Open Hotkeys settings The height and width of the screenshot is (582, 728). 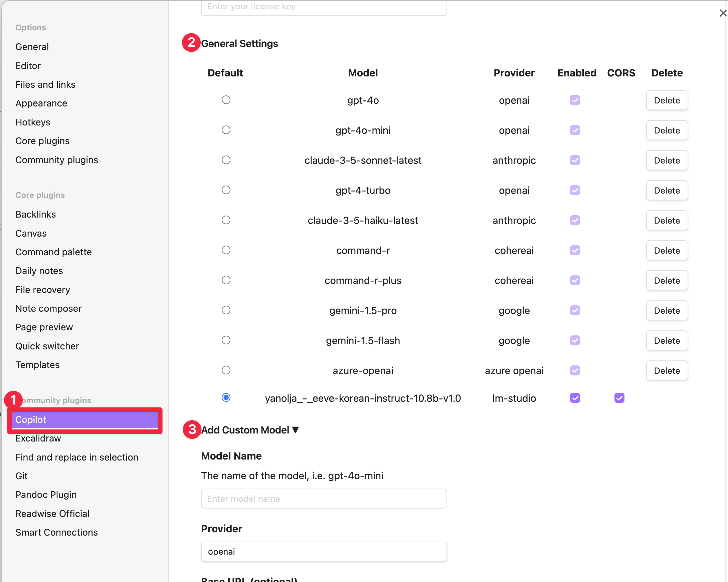33,122
